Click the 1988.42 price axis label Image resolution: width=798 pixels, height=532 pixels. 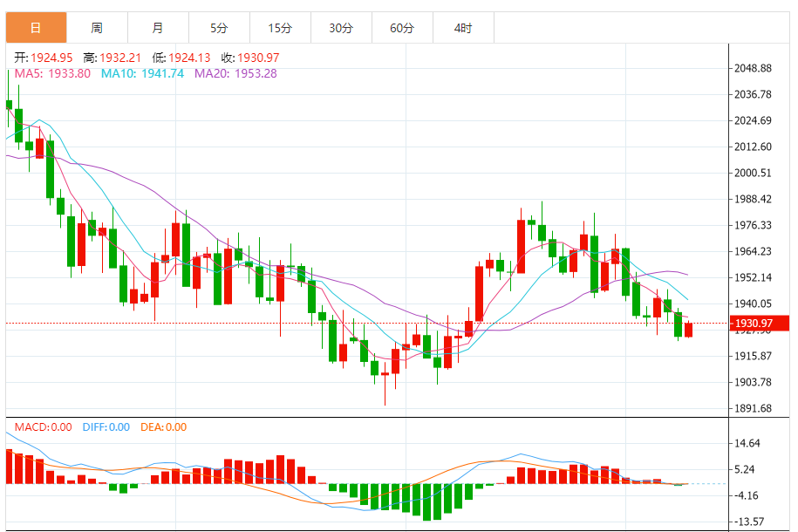[753, 199]
